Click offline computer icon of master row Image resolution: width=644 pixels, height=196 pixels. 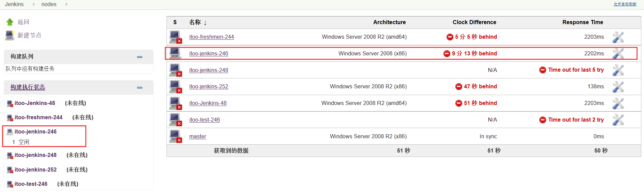tap(175, 136)
